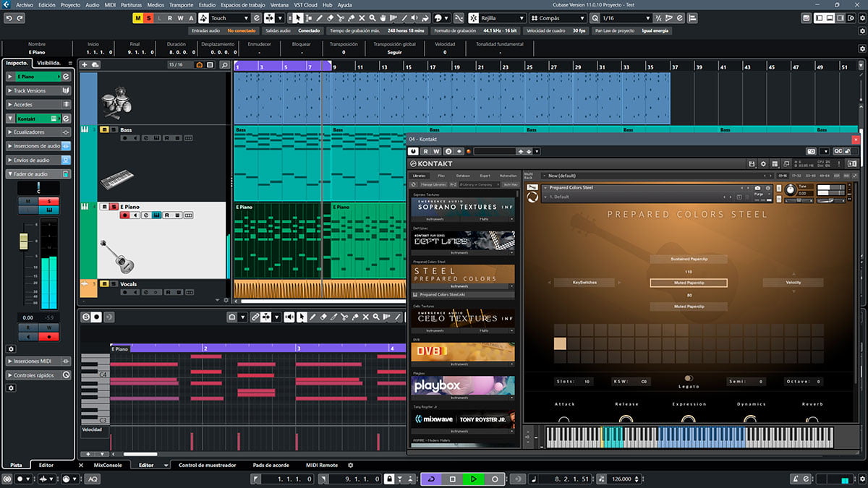Mute the Bass track
Image resolution: width=868 pixels, height=488 pixels.
tap(104, 130)
